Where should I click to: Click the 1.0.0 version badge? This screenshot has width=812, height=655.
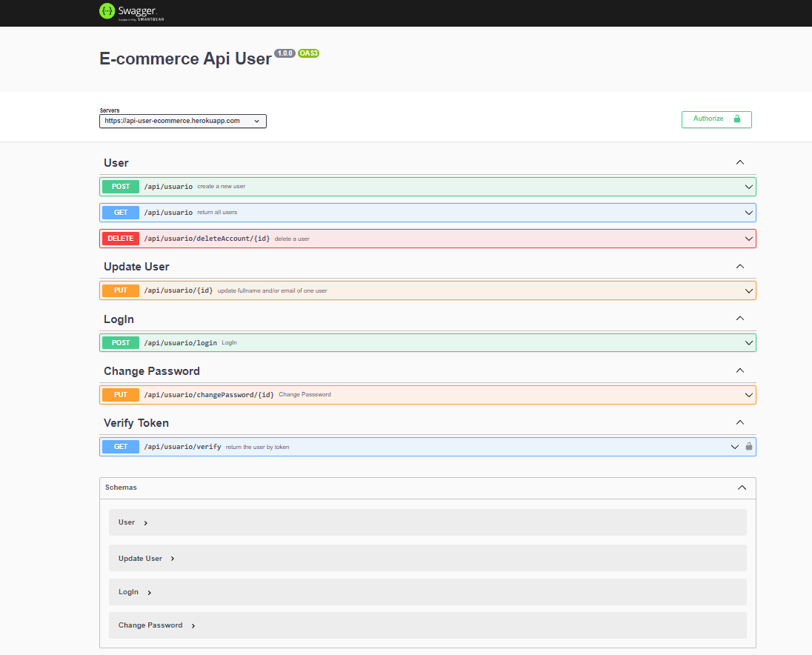pyautogui.click(x=284, y=53)
